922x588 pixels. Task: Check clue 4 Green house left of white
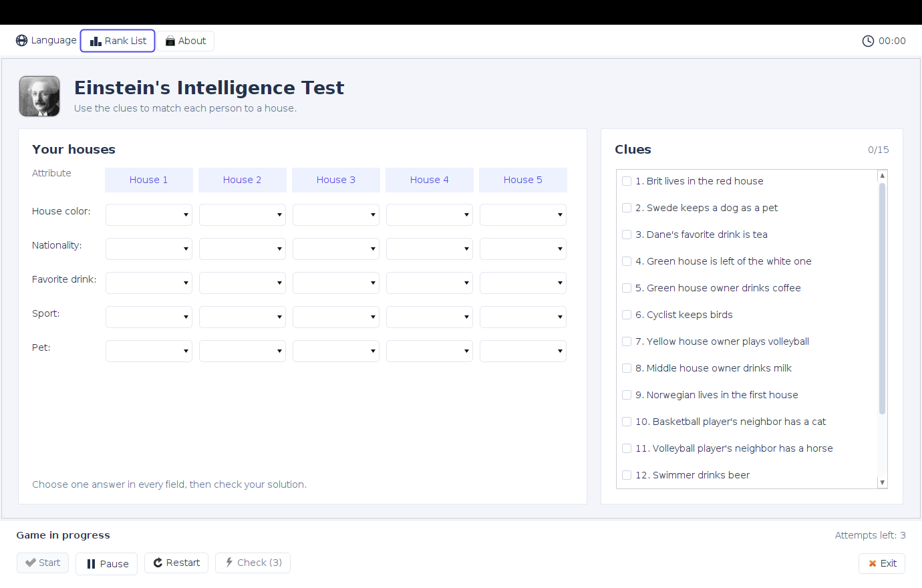pyautogui.click(x=627, y=261)
